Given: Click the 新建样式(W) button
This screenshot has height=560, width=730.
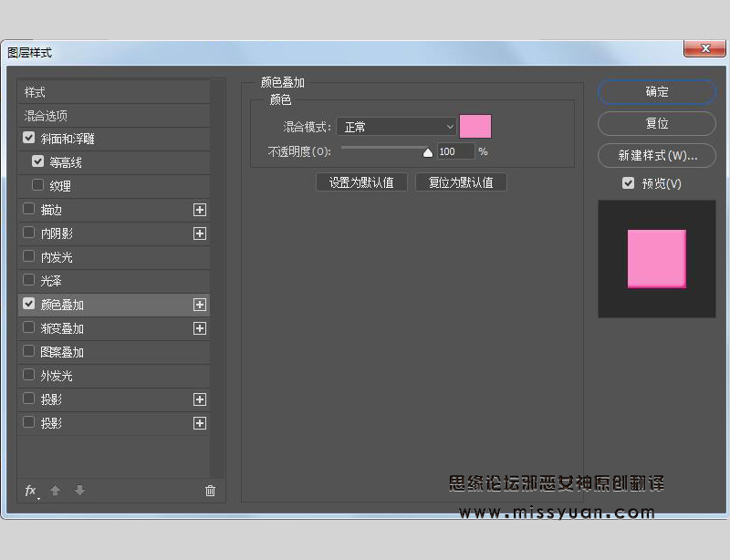Looking at the screenshot, I should [x=656, y=155].
